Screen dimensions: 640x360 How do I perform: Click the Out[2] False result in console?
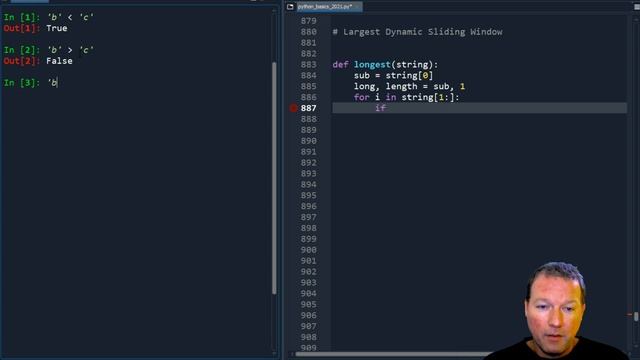(38, 61)
